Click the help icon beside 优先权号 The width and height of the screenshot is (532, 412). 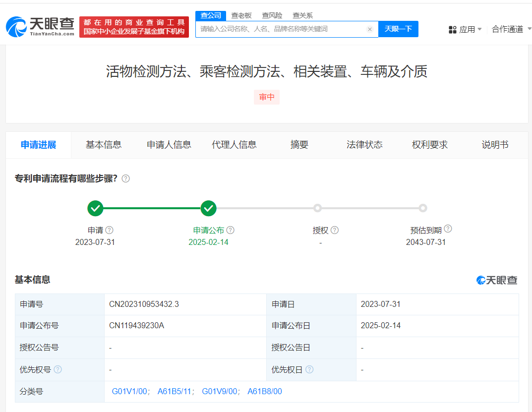pos(58,369)
